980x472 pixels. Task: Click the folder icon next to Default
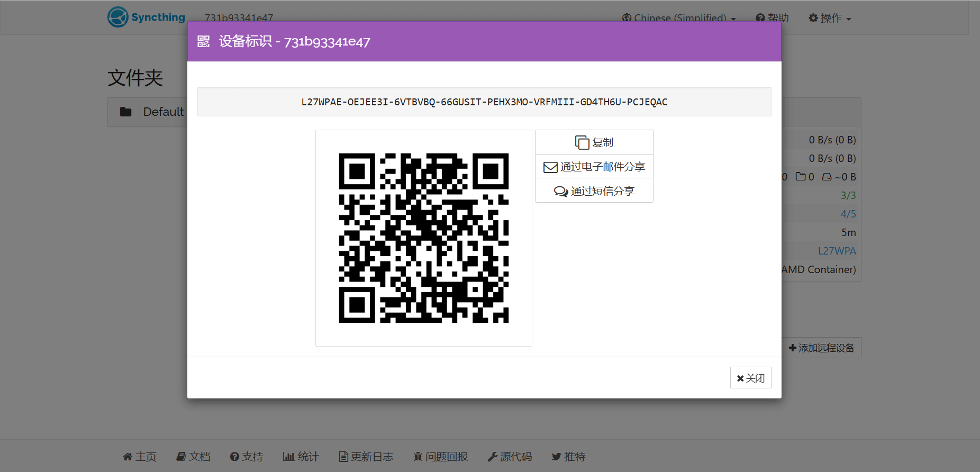[125, 112]
